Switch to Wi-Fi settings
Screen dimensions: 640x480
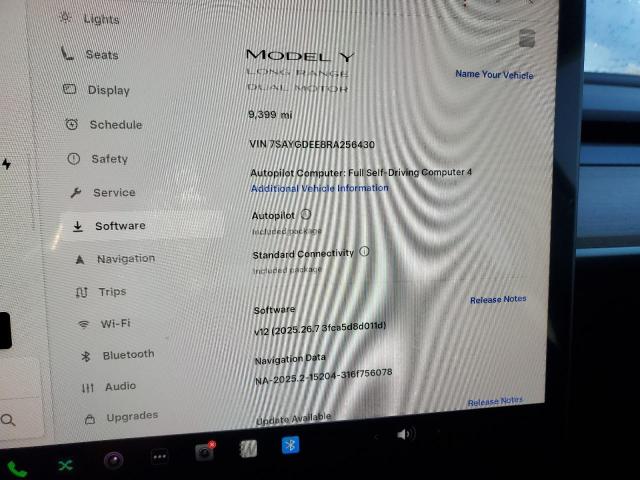115,323
